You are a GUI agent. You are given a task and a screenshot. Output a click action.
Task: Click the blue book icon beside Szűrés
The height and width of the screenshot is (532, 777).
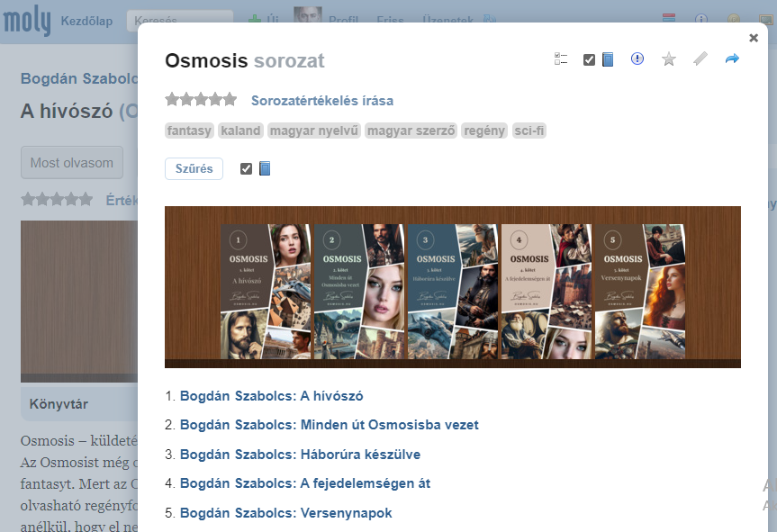[265, 168]
